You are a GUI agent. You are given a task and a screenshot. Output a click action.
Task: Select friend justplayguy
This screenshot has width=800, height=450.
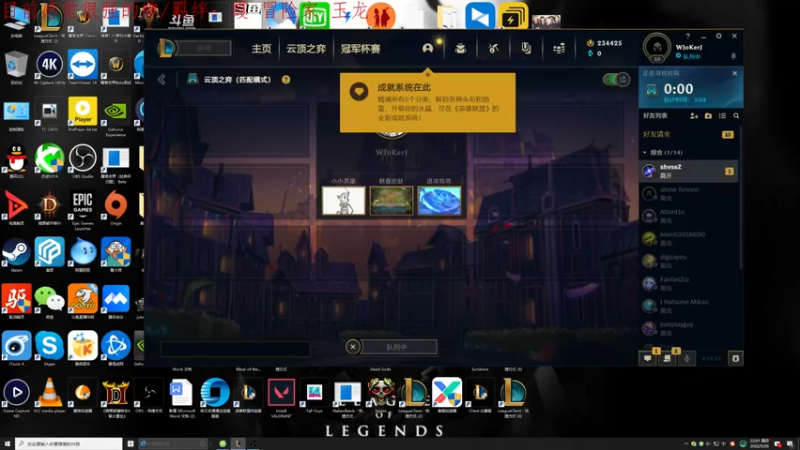click(688, 328)
